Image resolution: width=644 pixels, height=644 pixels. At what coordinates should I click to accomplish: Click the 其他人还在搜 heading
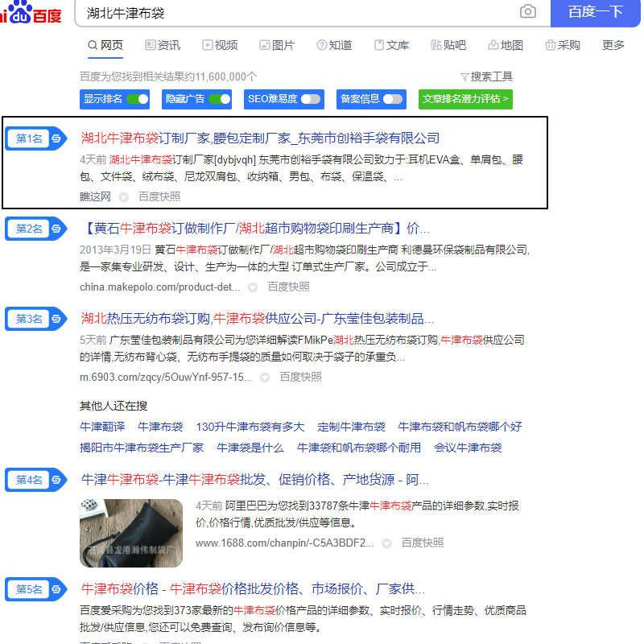pyautogui.click(x=114, y=406)
